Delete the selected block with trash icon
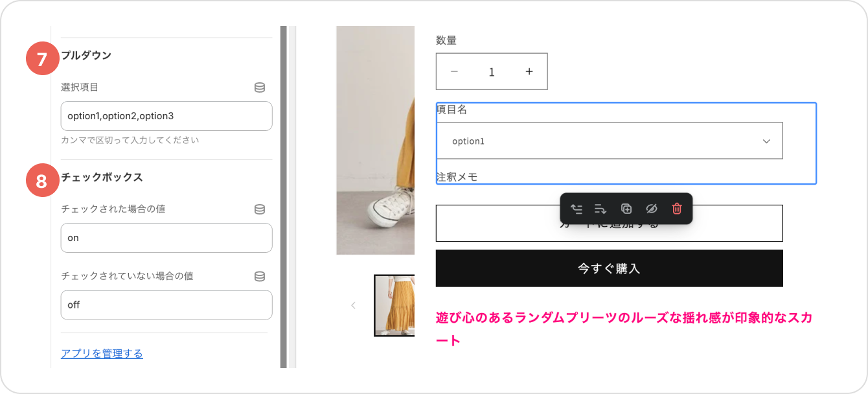This screenshot has width=868, height=394. (677, 209)
